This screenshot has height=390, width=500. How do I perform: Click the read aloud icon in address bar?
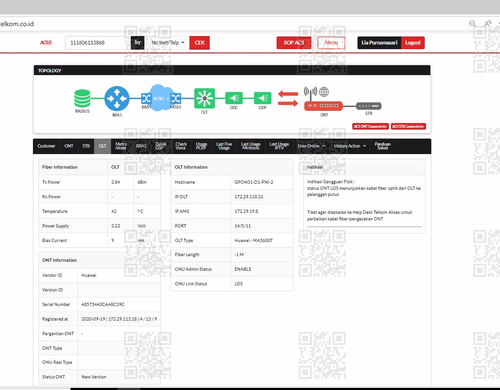click(x=488, y=24)
